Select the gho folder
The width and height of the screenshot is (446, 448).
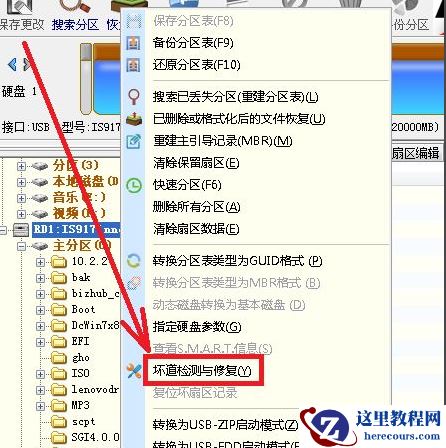81,358
